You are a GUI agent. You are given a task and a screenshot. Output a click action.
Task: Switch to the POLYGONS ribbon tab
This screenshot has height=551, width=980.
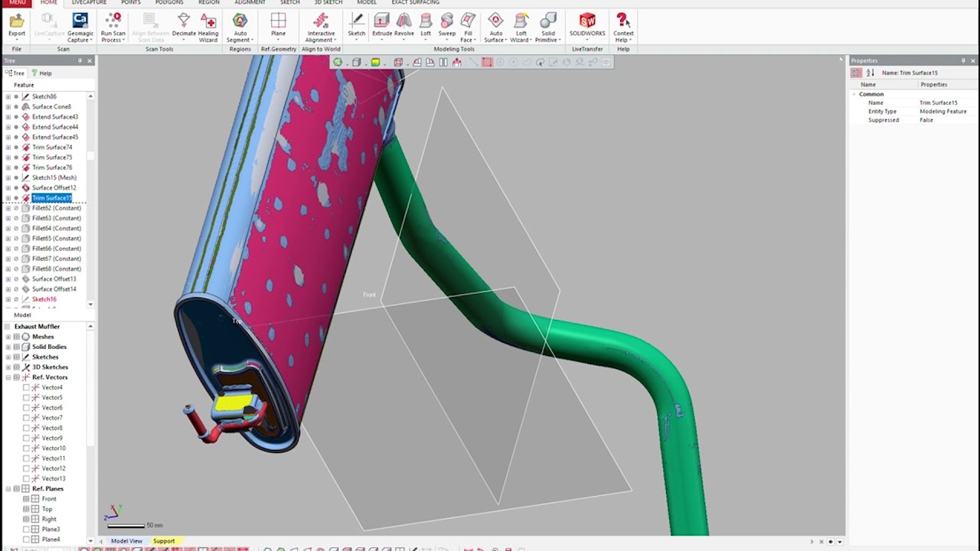169,2
